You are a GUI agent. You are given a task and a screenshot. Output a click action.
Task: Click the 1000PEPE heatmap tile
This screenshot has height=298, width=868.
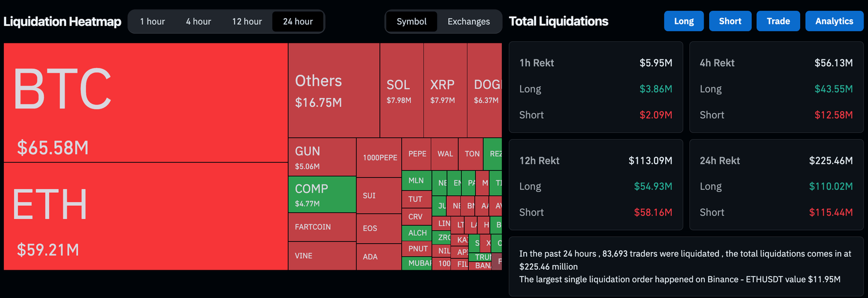(x=379, y=158)
